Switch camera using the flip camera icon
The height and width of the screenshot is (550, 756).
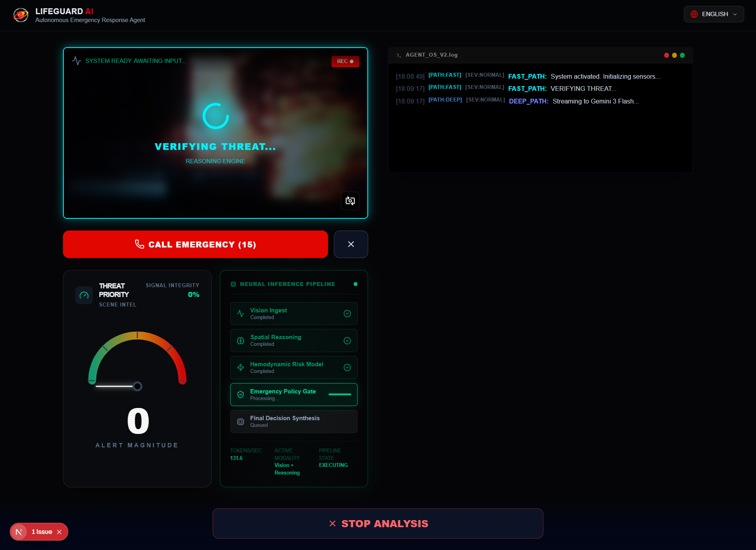pos(350,201)
